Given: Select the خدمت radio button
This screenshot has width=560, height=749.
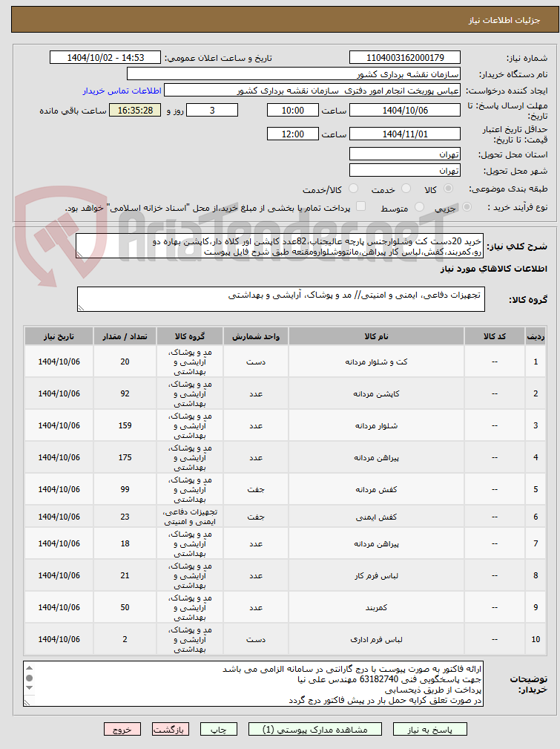Looking at the screenshot, I should (x=406, y=189).
